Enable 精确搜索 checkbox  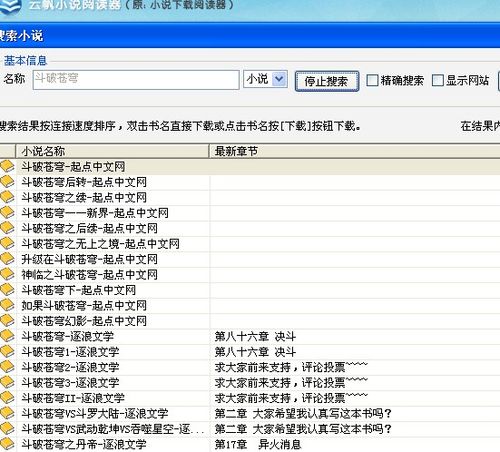point(372,80)
